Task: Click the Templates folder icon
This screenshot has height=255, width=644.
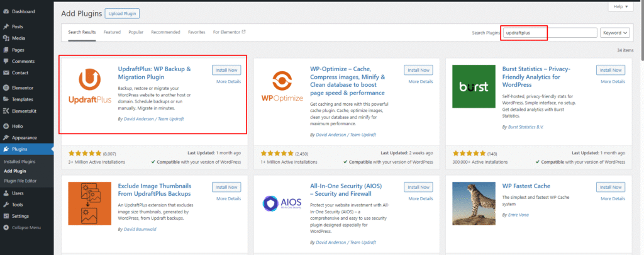Action: pyautogui.click(x=6, y=99)
